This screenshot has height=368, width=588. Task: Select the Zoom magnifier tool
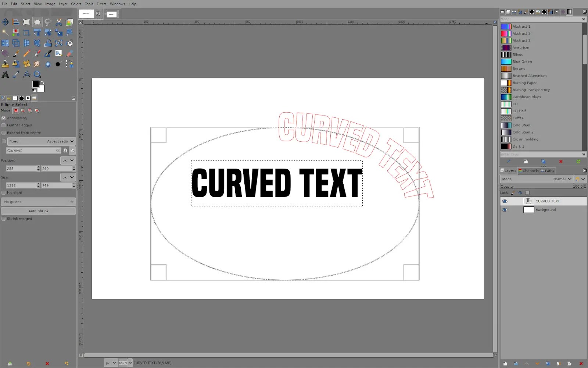(37, 74)
